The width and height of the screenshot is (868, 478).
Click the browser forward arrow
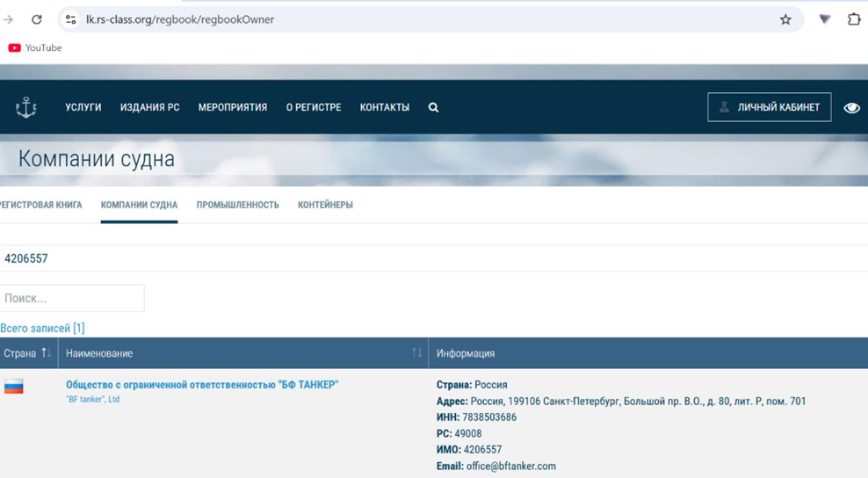pos(8,19)
